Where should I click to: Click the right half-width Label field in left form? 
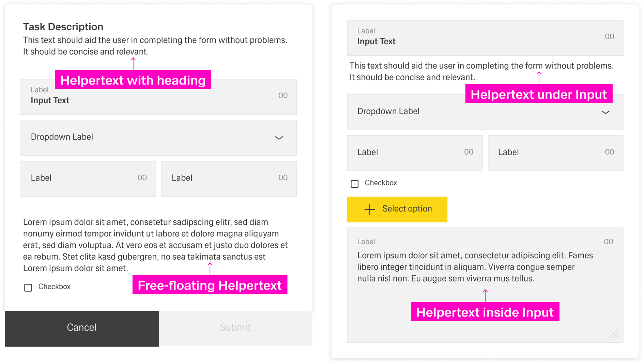pos(229,179)
